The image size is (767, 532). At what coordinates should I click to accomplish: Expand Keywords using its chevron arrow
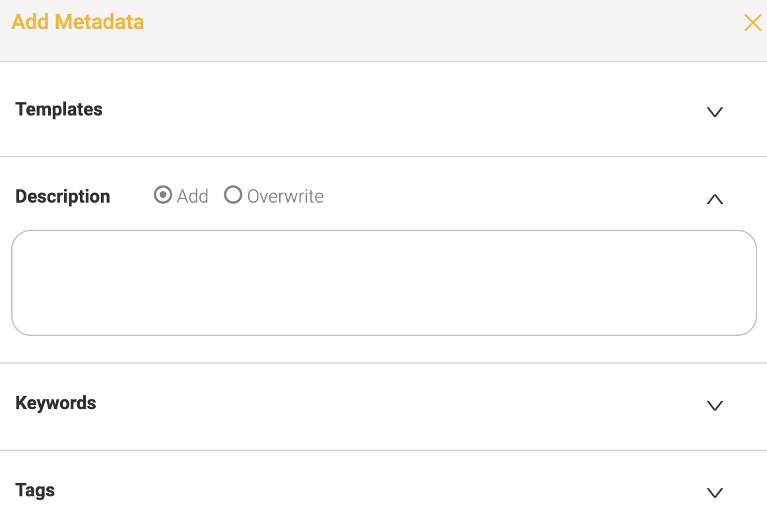tap(715, 405)
